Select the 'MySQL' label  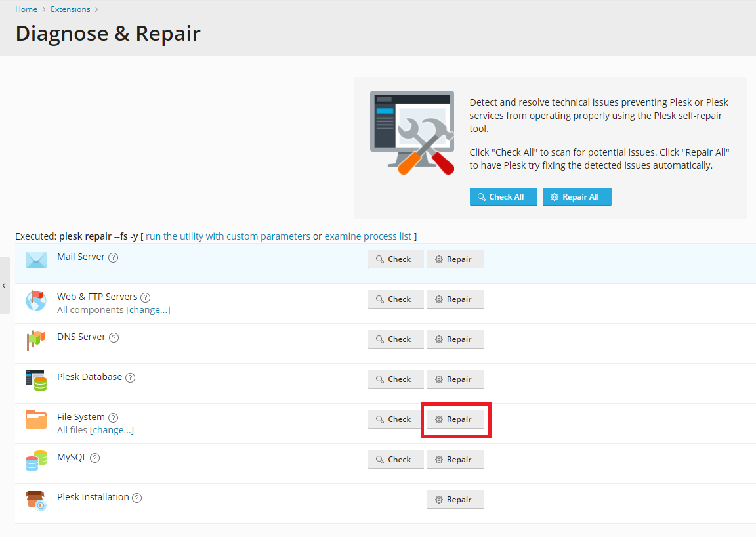72,457
